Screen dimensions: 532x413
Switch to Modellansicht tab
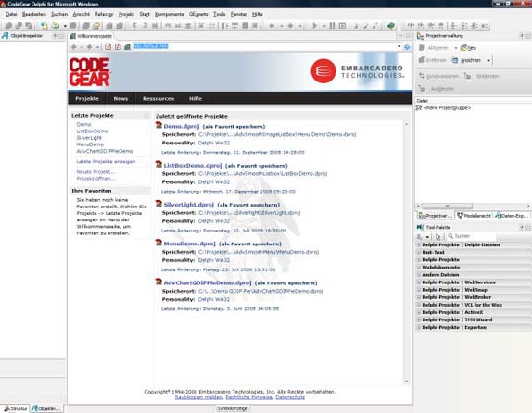(474, 216)
